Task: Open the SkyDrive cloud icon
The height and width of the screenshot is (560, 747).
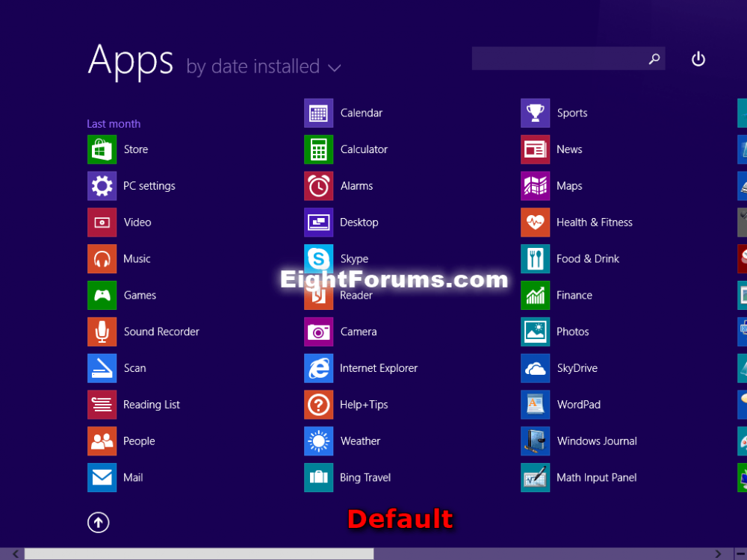Action: pyautogui.click(x=536, y=368)
